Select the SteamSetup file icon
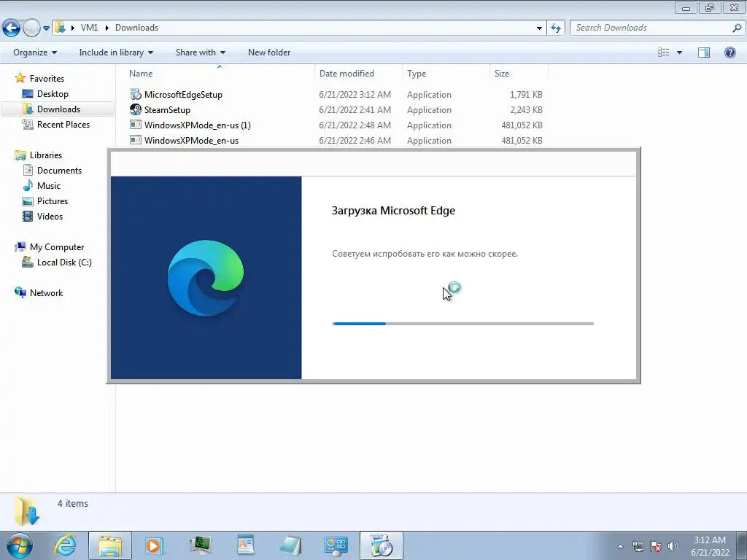Screen dimensions: 747x560 tap(136, 109)
